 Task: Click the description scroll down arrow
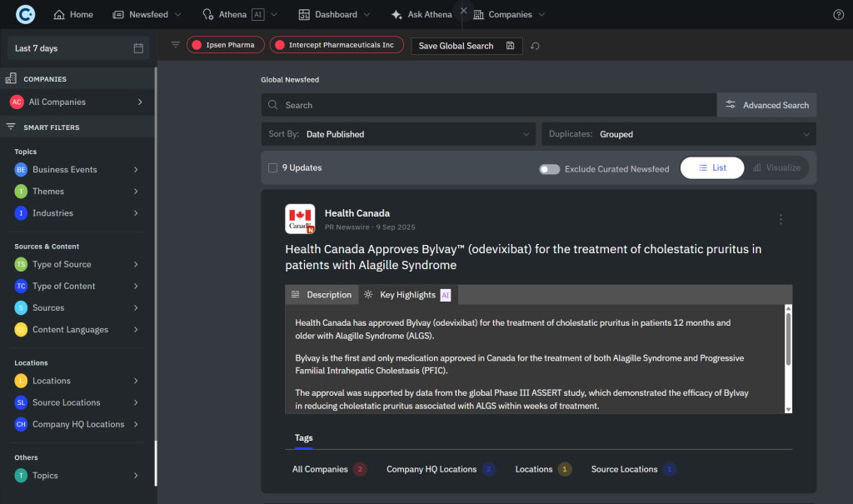click(788, 409)
